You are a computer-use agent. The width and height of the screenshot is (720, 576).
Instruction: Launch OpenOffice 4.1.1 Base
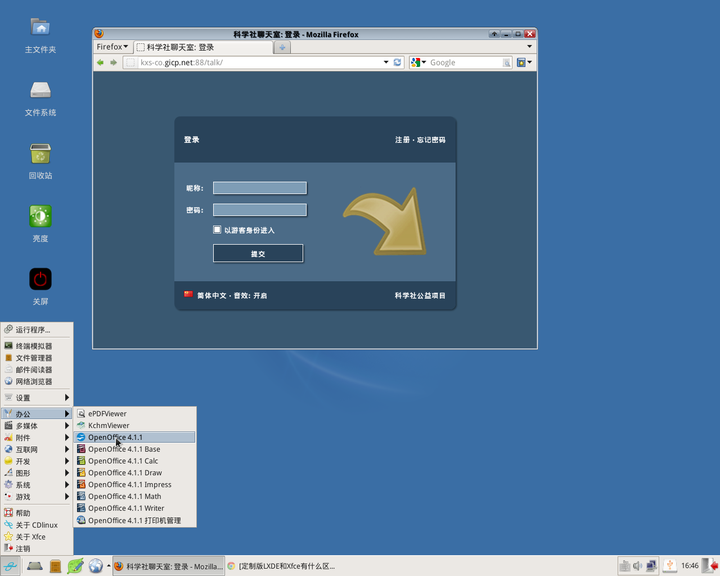point(135,449)
